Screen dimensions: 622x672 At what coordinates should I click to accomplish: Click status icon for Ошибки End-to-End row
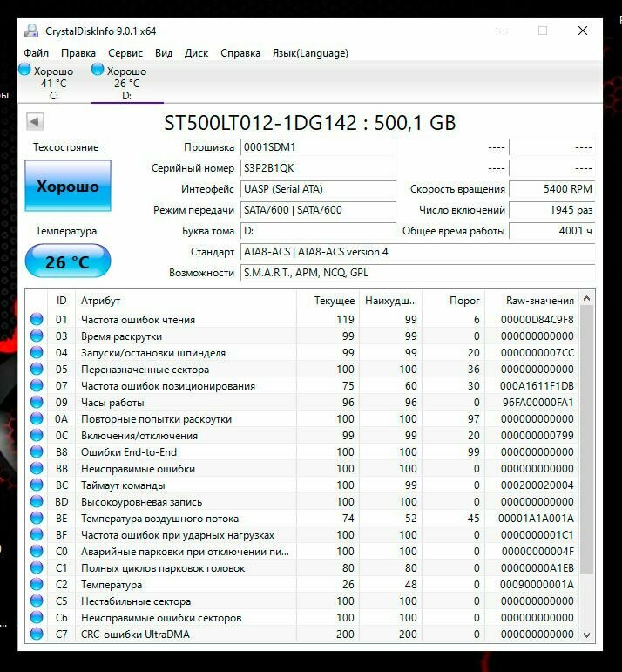[x=37, y=451]
